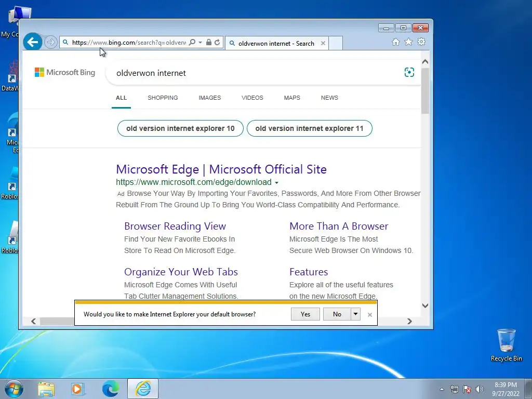Switch to the NEWS tab
The height and width of the screenshot is (399, 532).
coord(329,98)
